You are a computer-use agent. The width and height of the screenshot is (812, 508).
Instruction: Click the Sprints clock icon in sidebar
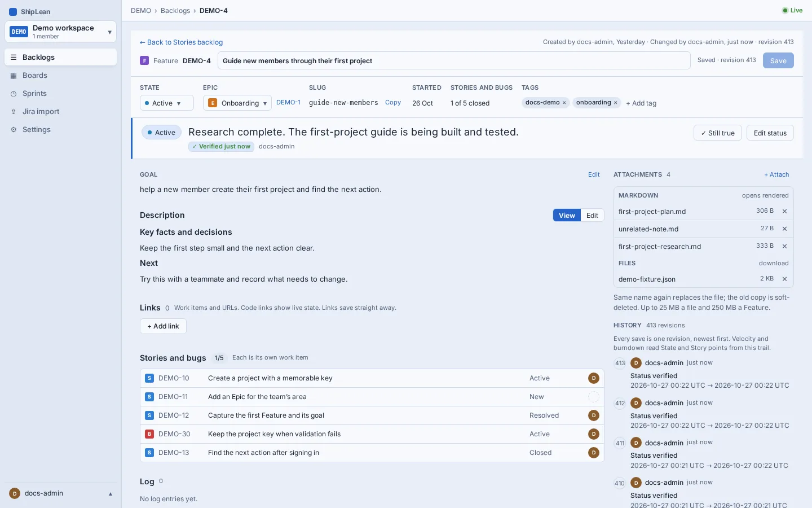[x=14, y=94]
